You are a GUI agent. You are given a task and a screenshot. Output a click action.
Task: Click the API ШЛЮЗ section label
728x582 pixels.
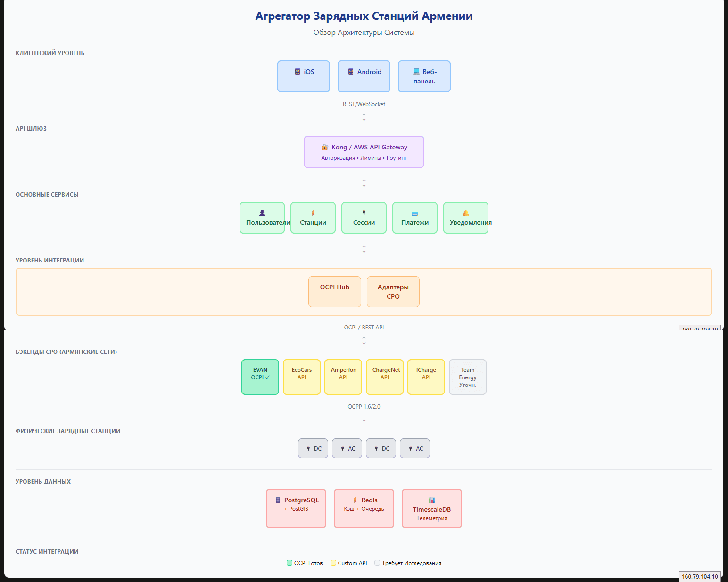coord(31,129)
